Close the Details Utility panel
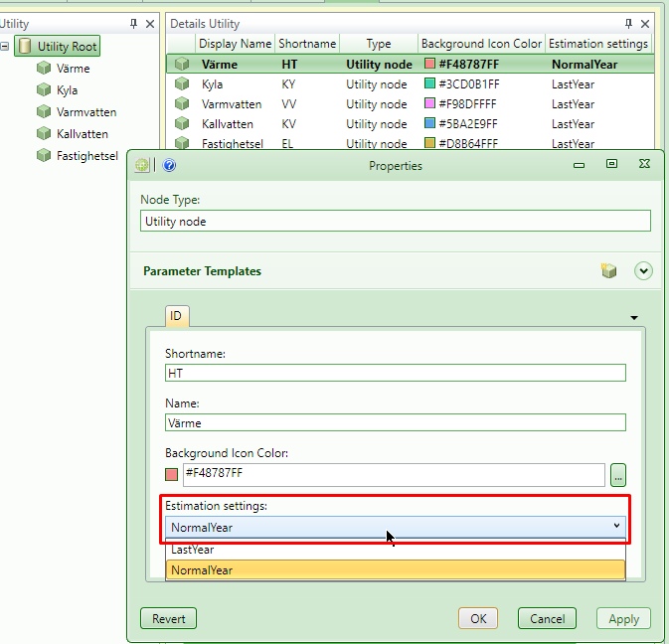The height and width of the screenshot is (644, 669). [645, 24]
